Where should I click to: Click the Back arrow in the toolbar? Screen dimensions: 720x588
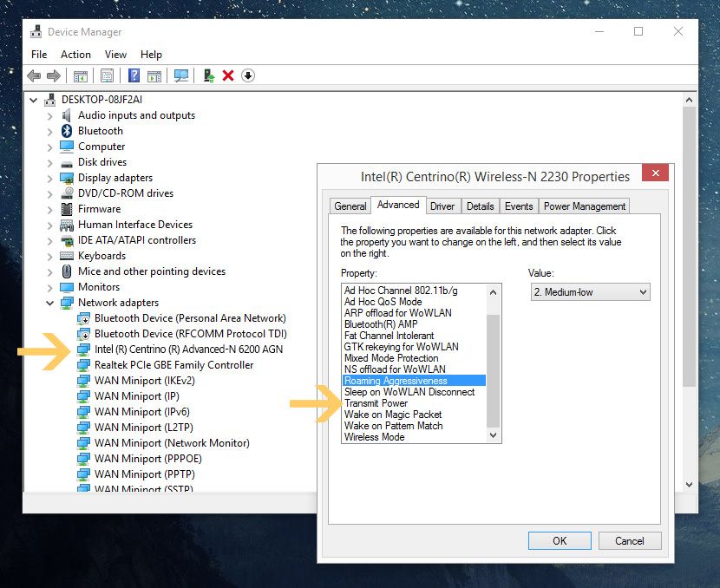point(34,75)
